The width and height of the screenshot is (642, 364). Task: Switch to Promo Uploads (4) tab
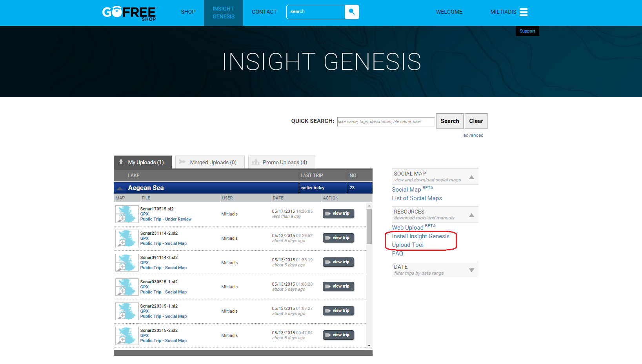(x=282, y=162)
